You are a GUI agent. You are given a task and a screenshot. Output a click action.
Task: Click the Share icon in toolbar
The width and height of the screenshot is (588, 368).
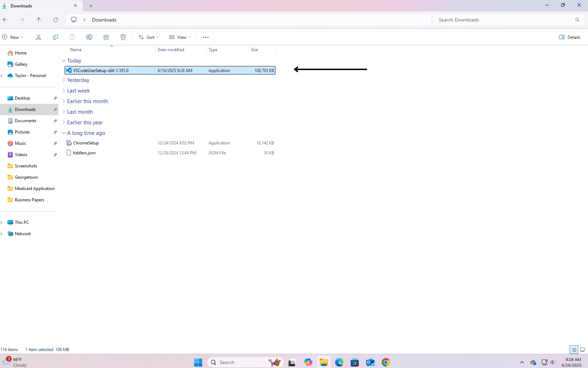click(x=106, y=37)
